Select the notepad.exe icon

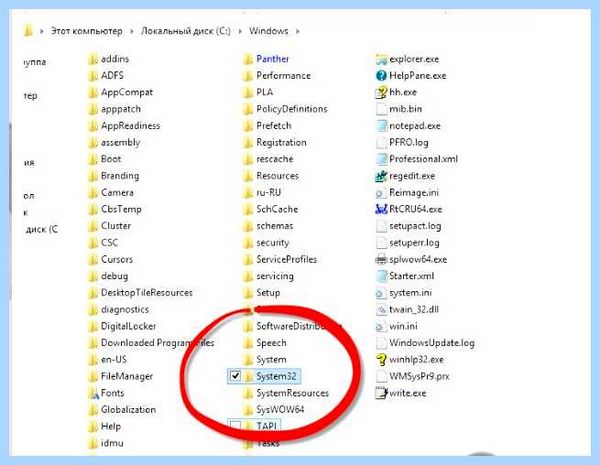382,126
